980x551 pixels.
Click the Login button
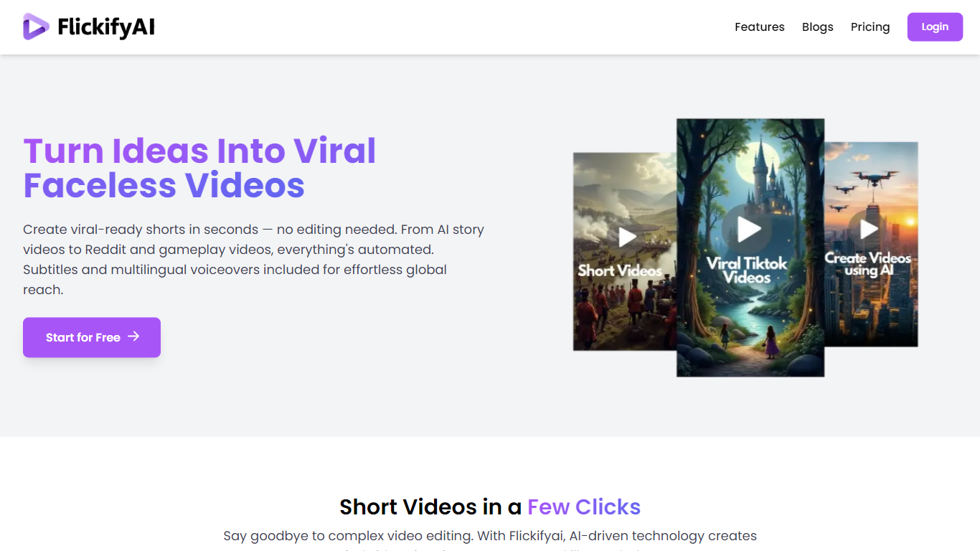coord(935,27)
